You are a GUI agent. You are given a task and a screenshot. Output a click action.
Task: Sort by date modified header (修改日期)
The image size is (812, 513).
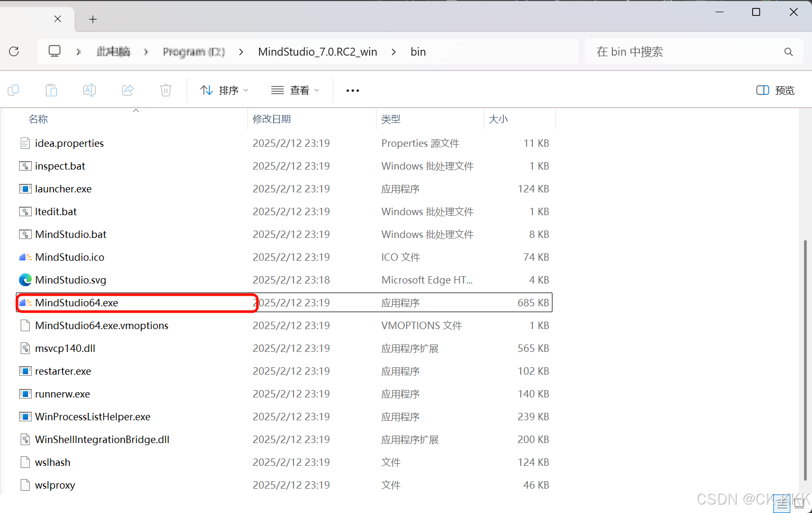(x=272, y=119)
